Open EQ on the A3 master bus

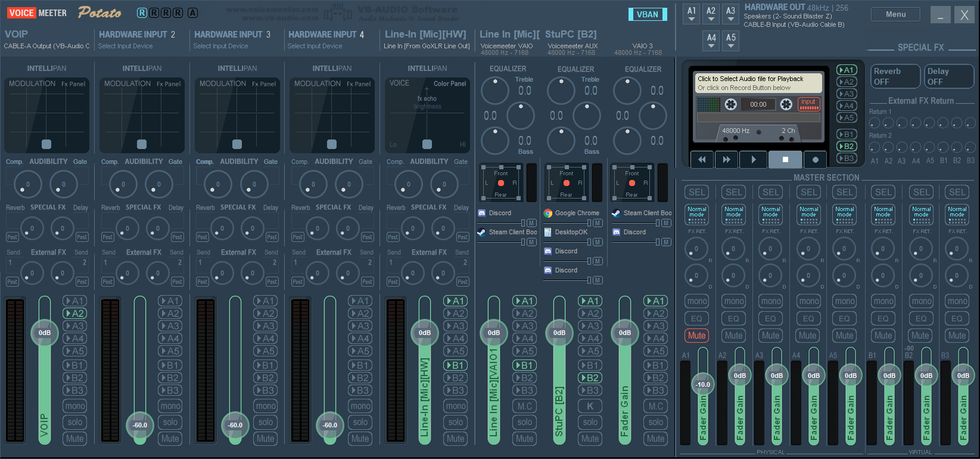point(770,318)
